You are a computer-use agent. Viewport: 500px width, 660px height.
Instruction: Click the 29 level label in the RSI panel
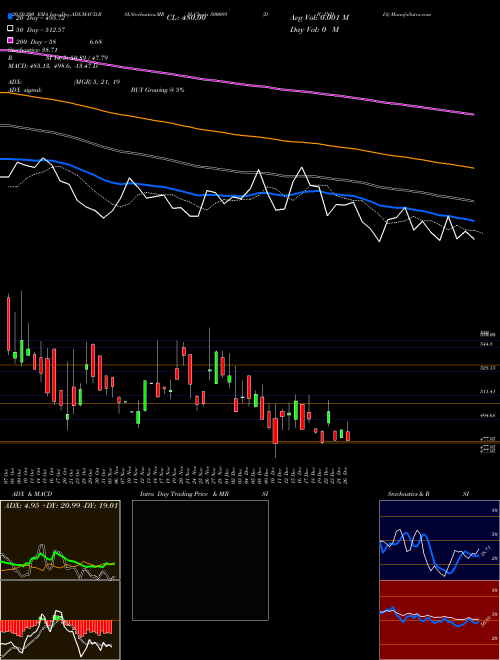pos(495,639)
